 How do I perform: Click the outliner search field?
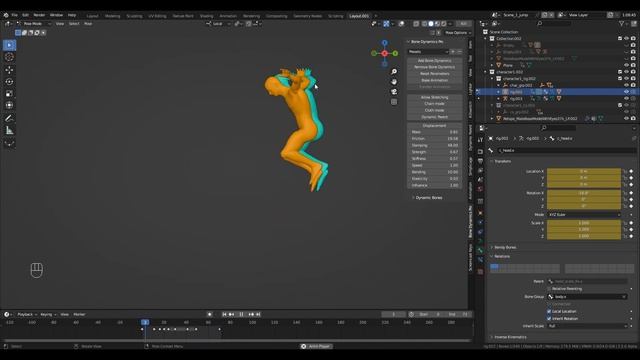(x=554, y=24)
